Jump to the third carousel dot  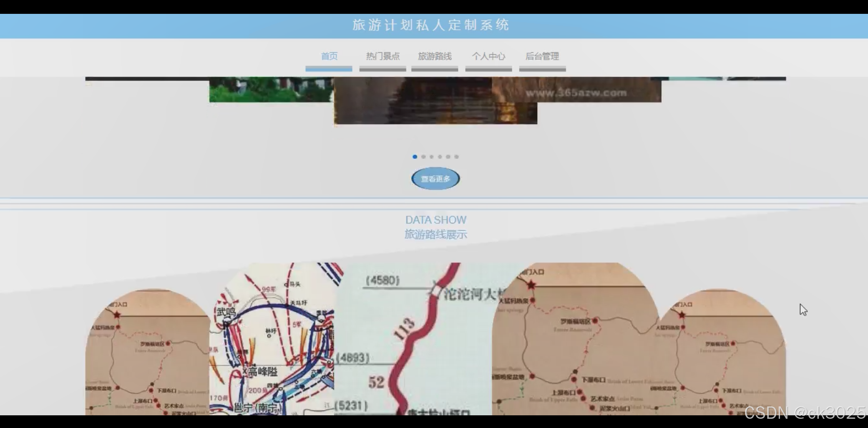coord(432,157)
